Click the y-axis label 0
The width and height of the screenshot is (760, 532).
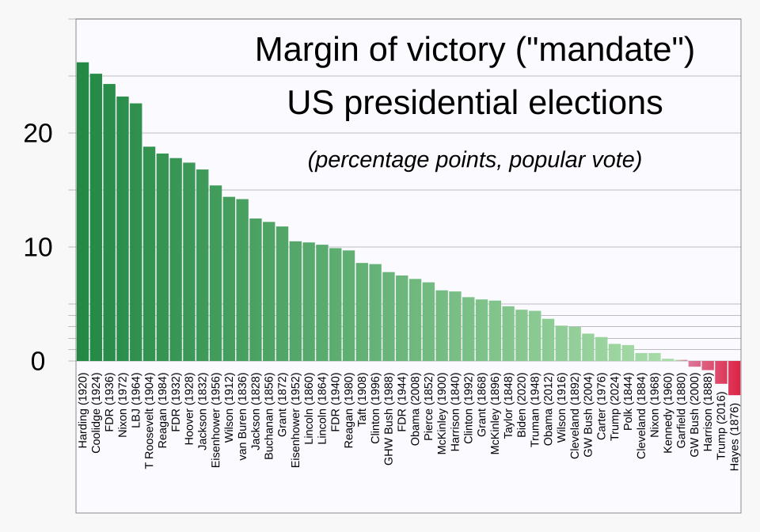[38, 362]
